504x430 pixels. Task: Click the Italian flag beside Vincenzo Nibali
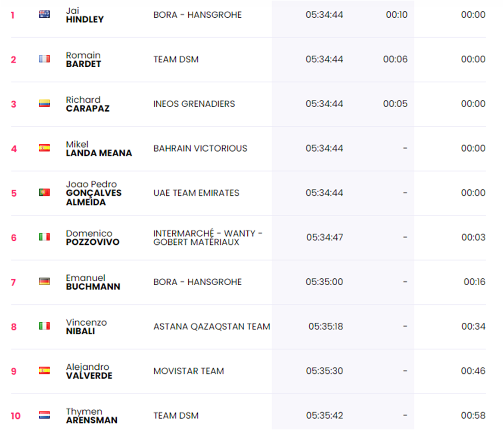(x=44, y=326)
